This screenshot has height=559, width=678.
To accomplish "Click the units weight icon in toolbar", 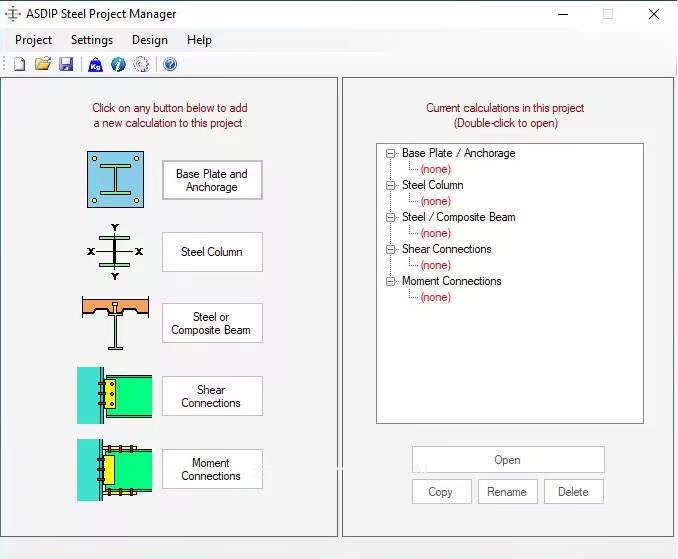I will pyautogui.click(x=95, y=64).
